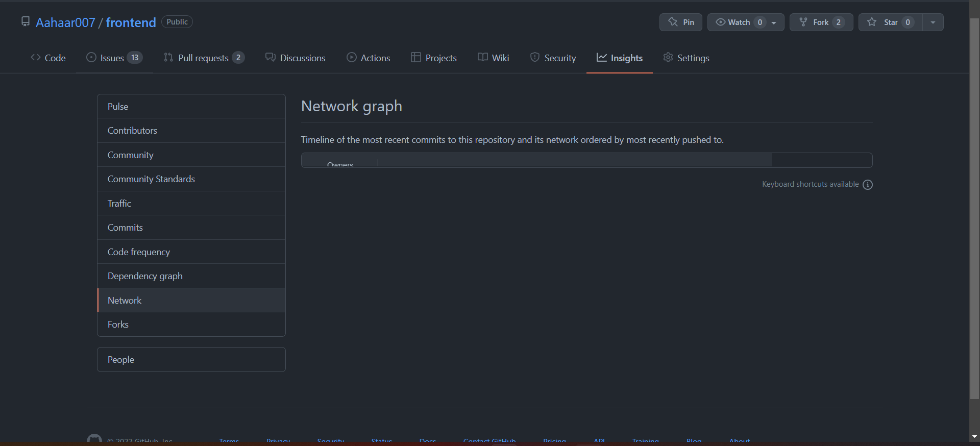980x446 pixels.
Task: Open the Aahaar007 owner profile link
Action: point(65,22)
